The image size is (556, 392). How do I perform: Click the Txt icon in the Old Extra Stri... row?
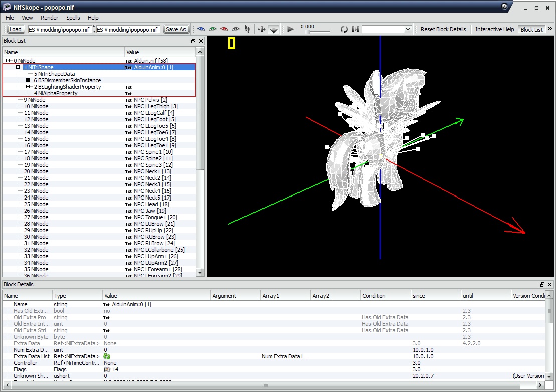(x=106, y=331)
